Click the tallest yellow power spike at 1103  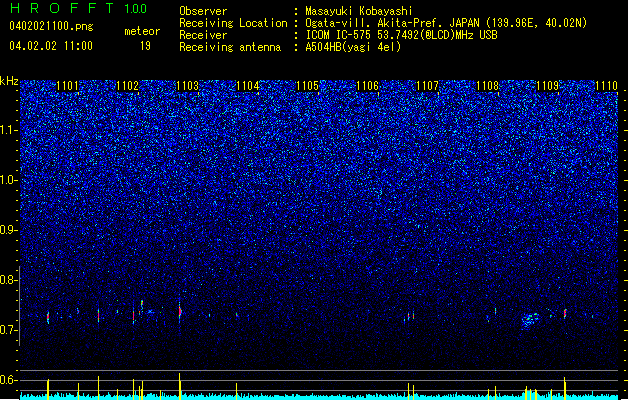coord(180,386)
